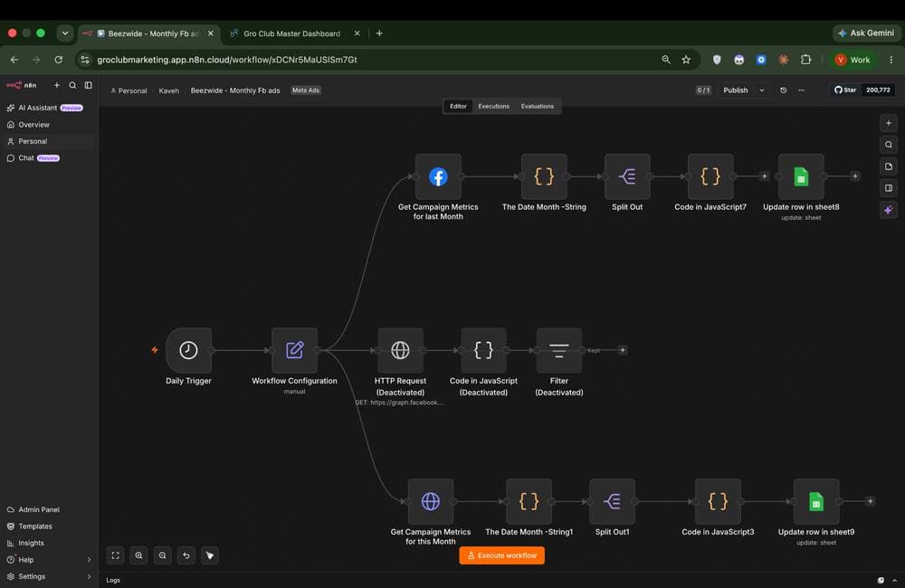Select the deactivated Filter node
The width and height of the screenshot is (905, 588).
click(x=558, y=350)
